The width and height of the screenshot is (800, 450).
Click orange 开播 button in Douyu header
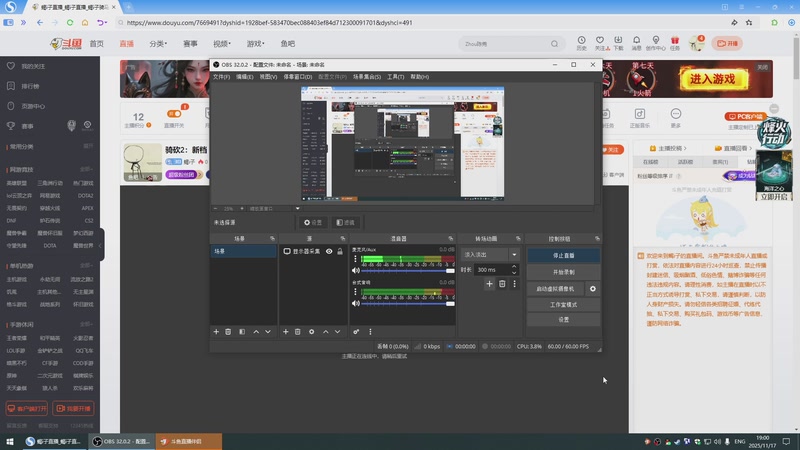(x=728, y=43)
